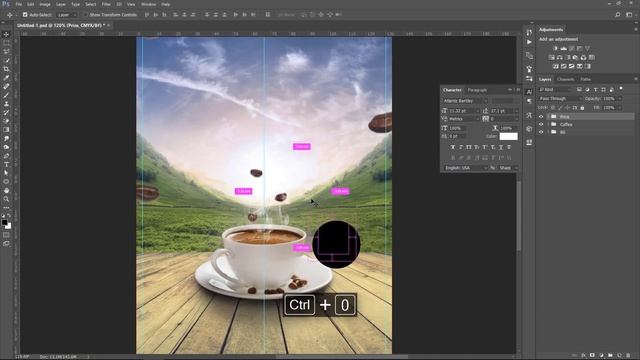This screenshot has width=640, height=360.
Task: Open the font family dropdown
Action: 465,101
